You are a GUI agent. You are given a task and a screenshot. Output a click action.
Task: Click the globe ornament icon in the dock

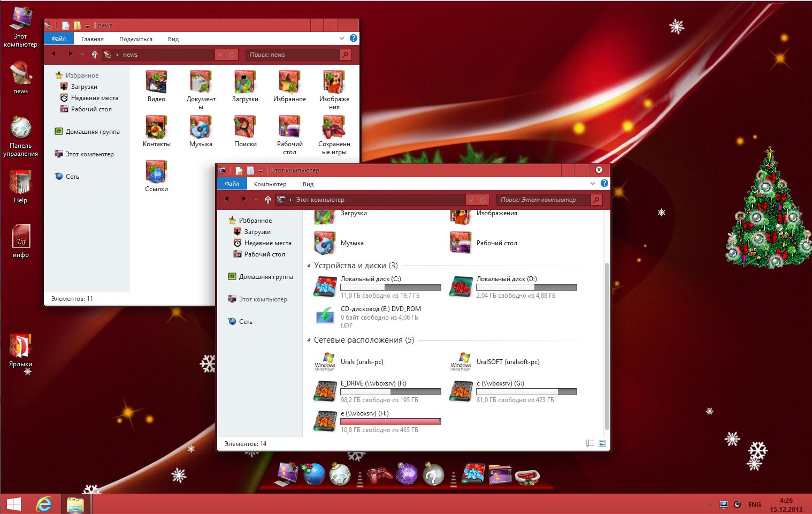click(x=314, y=474)
